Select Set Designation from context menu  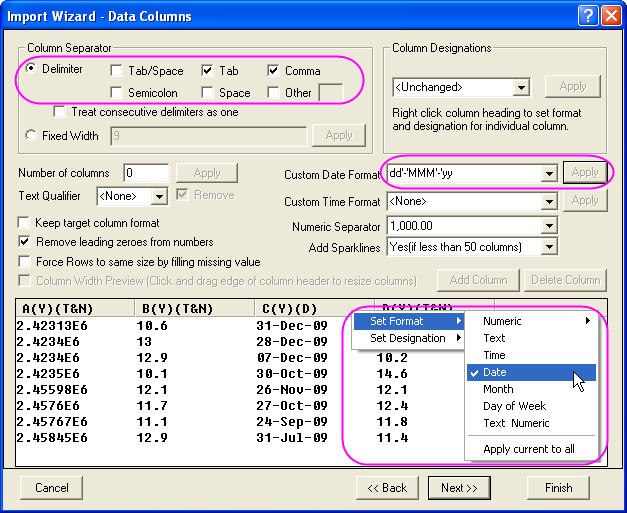(408, 338)
